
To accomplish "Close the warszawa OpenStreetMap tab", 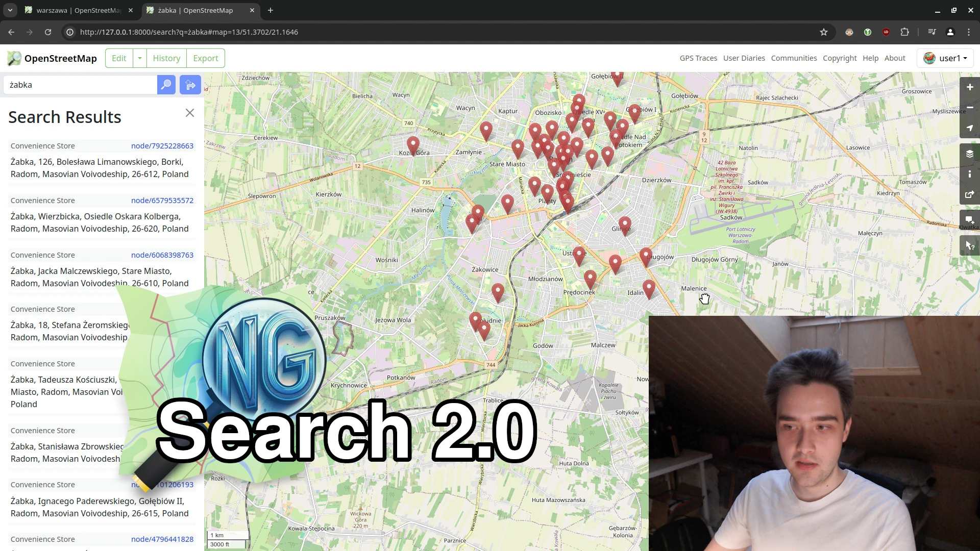I will [131, 10].
